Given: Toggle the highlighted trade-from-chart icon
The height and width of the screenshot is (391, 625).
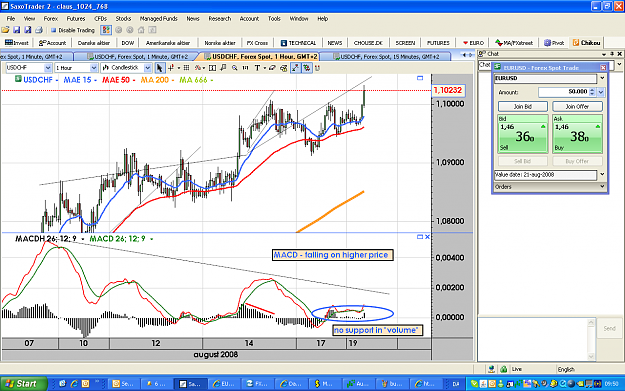Looking at the screenshot, I should pyautogui.click(x=306, y=68).
